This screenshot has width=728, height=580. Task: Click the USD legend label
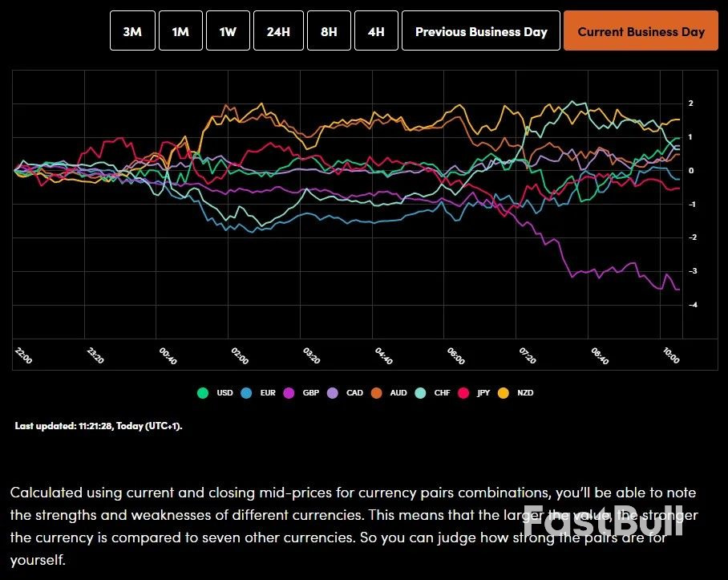pyautogui.click(x=224, y=393)
